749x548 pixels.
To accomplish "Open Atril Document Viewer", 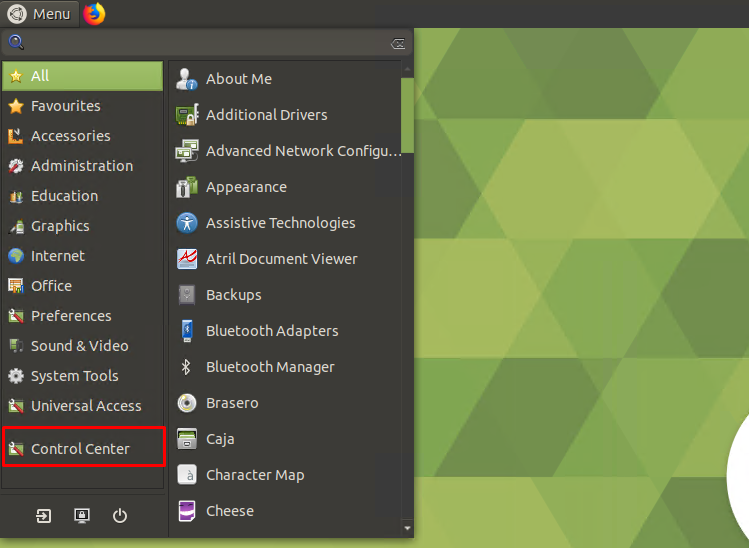I will [285, 259].
